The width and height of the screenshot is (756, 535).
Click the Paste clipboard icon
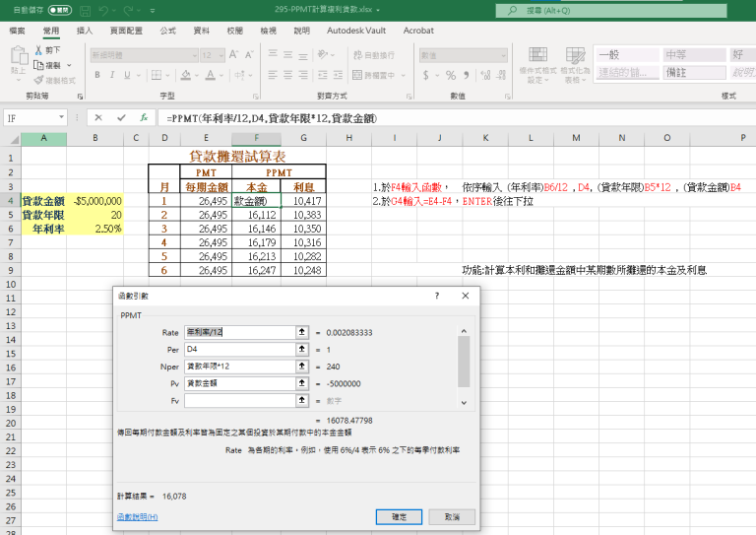tap(19, 55)
